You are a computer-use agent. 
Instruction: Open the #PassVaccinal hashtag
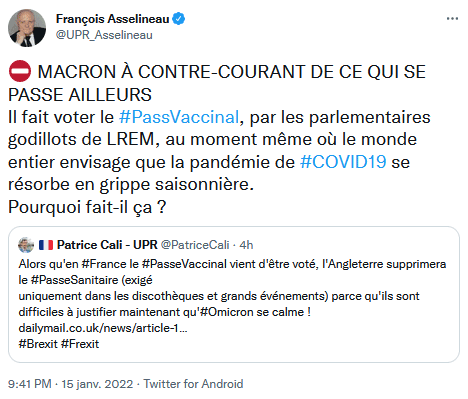(179, 117)
